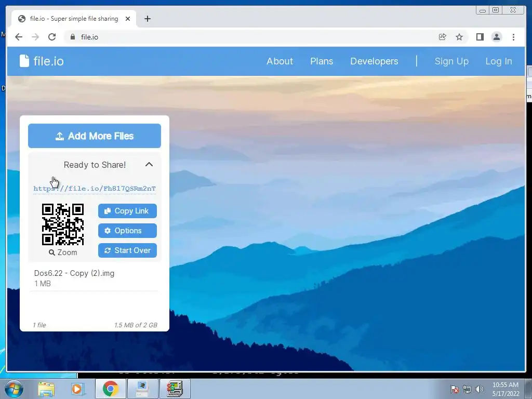Copy the share link
The width and height of the screenshot is (532, 399).
tap(127, 211)
